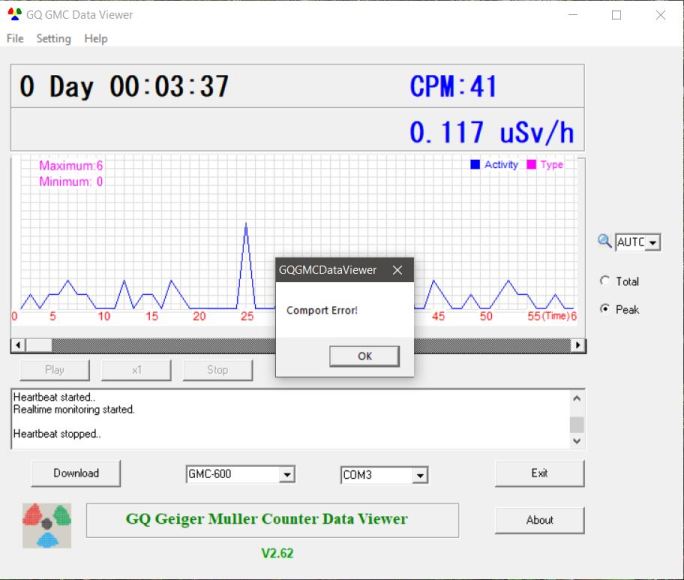Image resolution: width=684 pixels, height=580 pixels.
Task: Maximize the GQ GMC Data Viewer window
Action: click(616, 15)
